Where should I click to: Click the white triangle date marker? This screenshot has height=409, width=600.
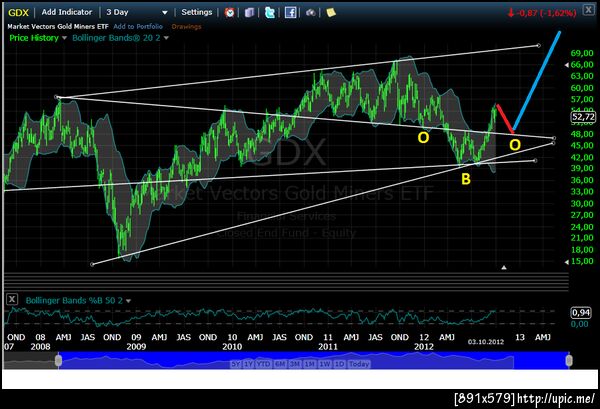(x=504, y=267)
